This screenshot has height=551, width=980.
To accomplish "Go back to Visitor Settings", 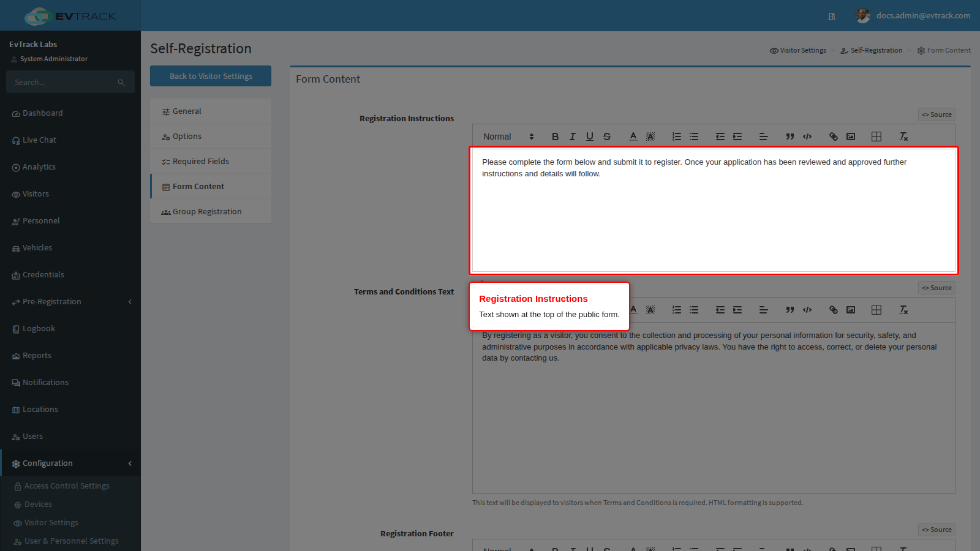I will 211,76.
